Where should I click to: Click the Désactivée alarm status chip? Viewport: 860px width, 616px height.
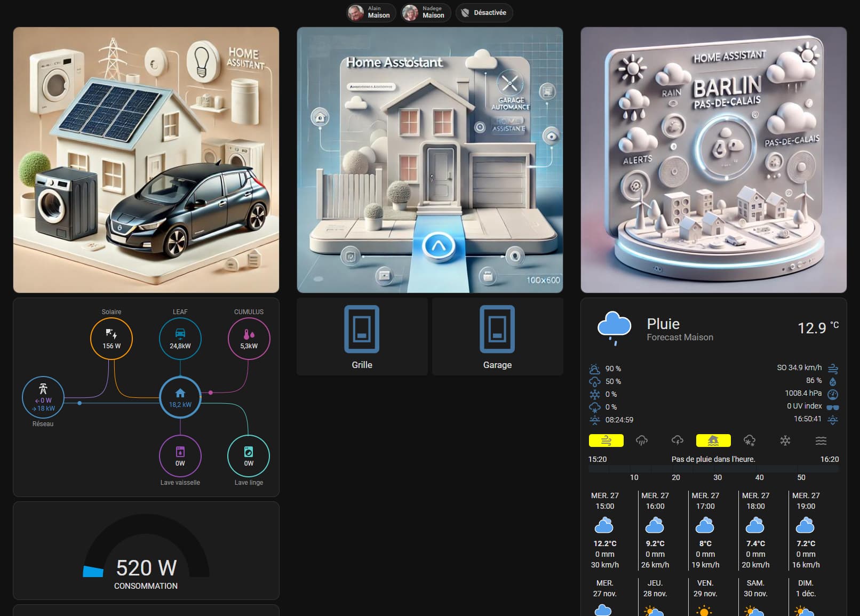point(484,12)
